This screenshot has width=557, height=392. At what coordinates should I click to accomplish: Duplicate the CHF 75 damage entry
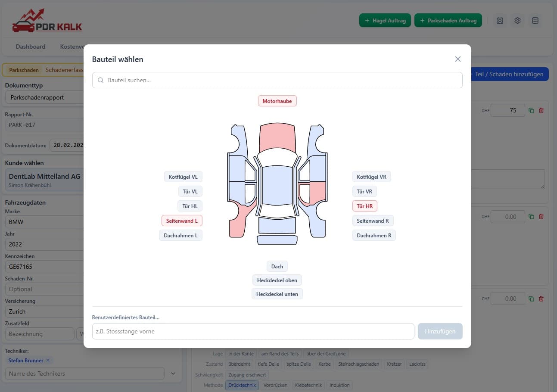click(x=531, y=110)
